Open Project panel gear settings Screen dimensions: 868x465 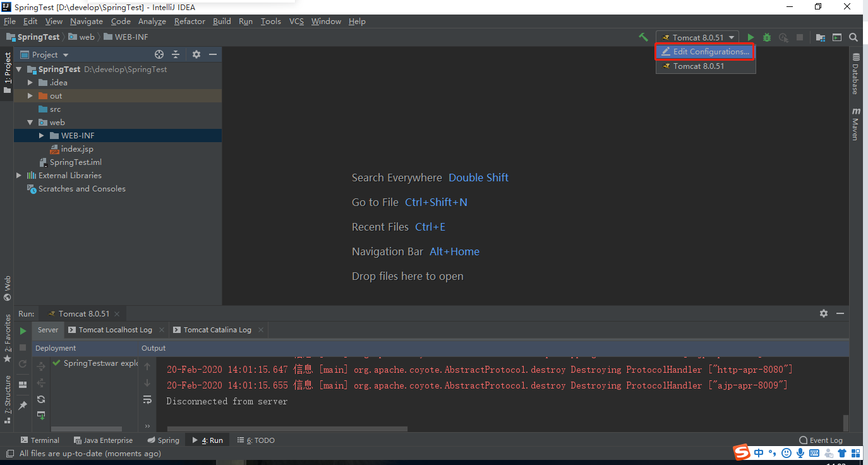[x=196, y=54]
